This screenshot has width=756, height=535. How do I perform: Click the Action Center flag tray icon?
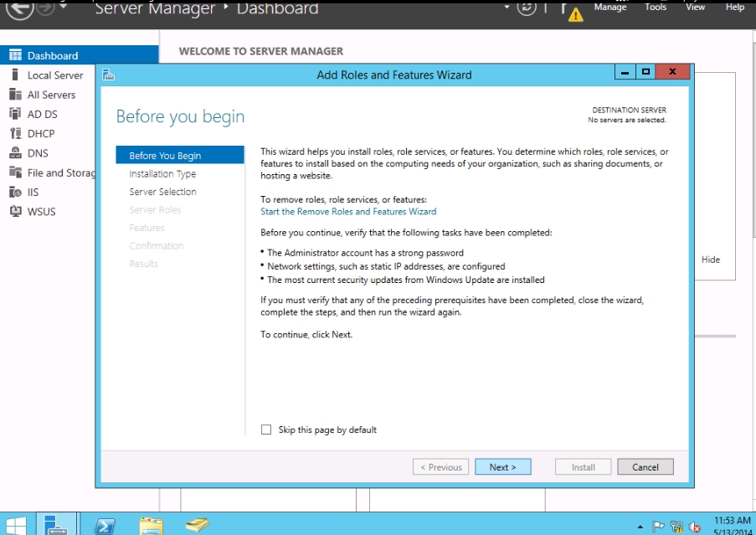click(658, 527)
